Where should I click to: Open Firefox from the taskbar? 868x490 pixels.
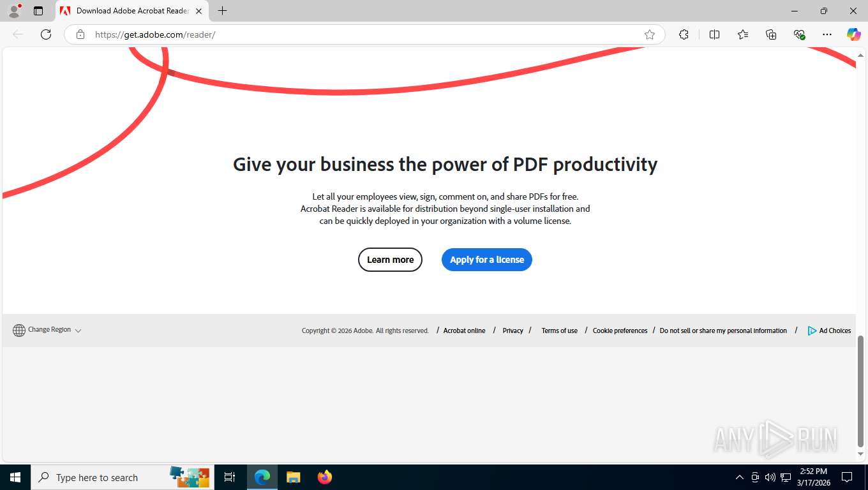(324, 477)
